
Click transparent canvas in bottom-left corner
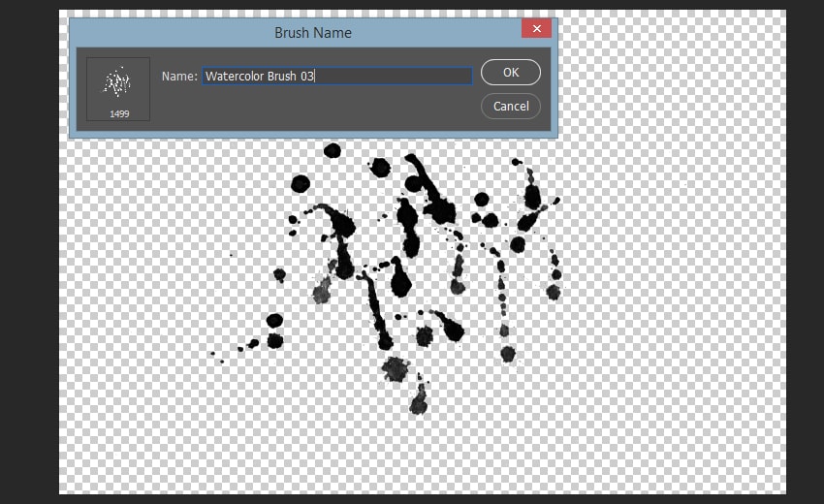(x=97, y=465)
